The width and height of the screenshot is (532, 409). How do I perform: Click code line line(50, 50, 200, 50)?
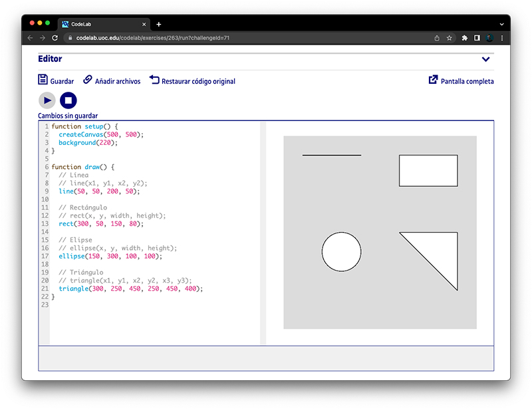(99, 191)
